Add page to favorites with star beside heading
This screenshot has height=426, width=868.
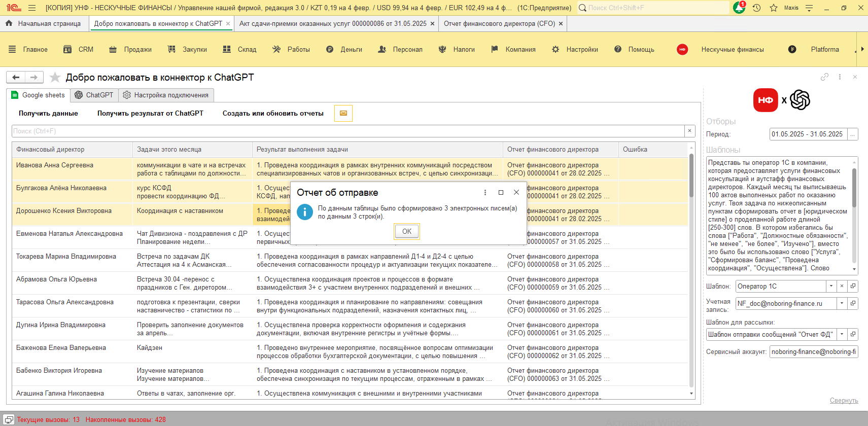[55, 77]
